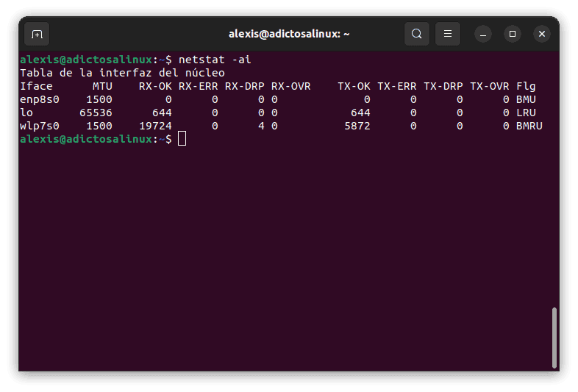Click the Iface column header
The height and width of the screenshot is (392, 578).
(x=36, y=86)
